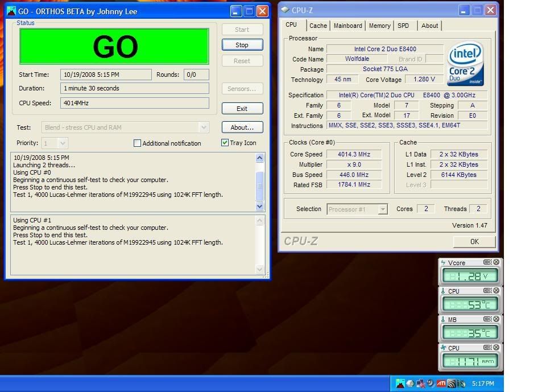Viewport: 546px width, 392px height.
Task: Click the up arrow of the upper log scrollbar
Action: [259, 158]
